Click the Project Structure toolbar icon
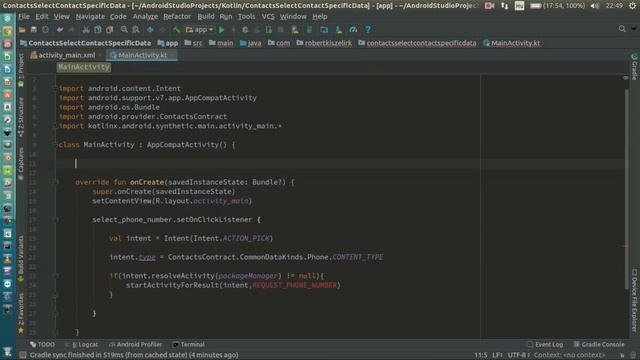This screenshot has width=640, height=360. (324, 30)
